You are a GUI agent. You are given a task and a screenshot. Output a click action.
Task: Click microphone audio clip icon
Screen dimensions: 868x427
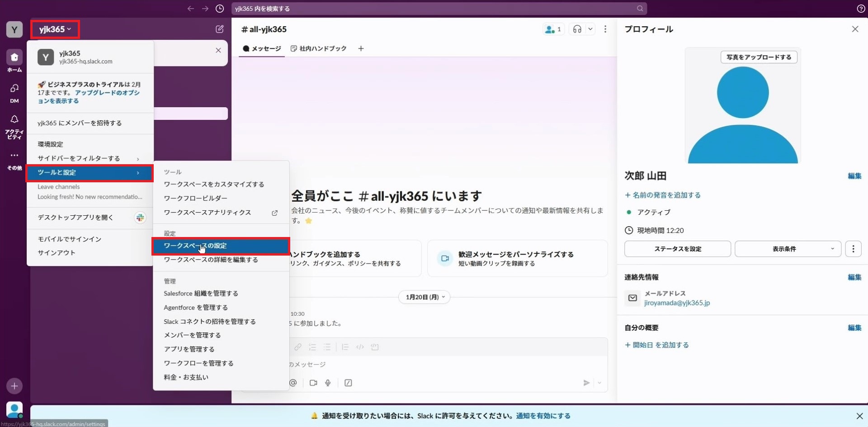pyautogui.click(x=328, y=383)
